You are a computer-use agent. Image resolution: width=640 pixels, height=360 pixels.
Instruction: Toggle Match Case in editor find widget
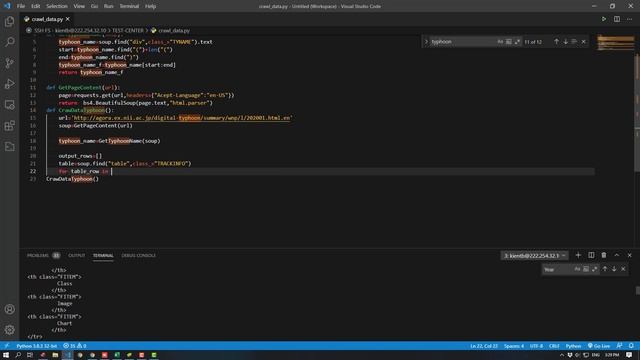coord(500,42)
